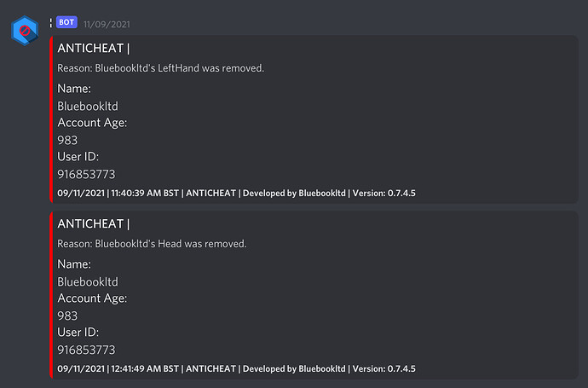Screen dimensions: 588x388
Task: Click the 11/09/2021 message timestamp
Action: tap(107, 25)
